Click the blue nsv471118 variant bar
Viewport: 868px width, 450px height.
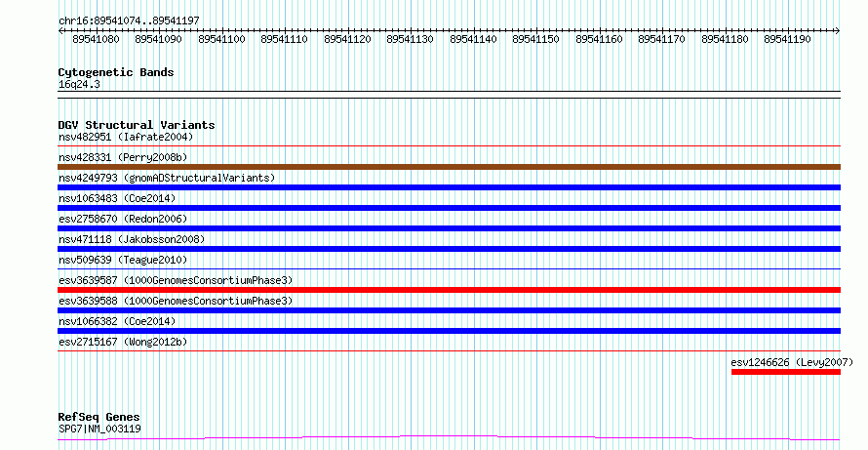click(x=449, y=249)
